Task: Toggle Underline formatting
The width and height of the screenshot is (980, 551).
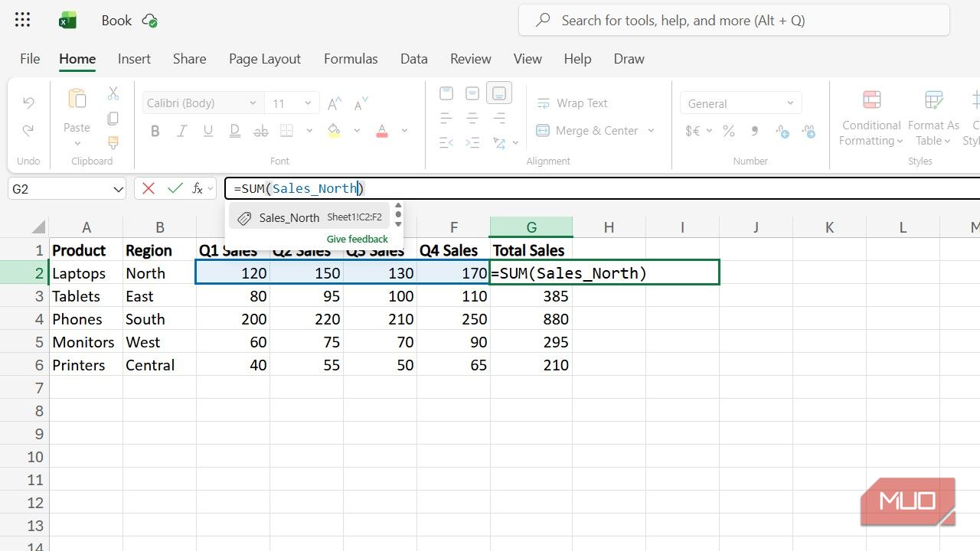Action: point(207,132)
